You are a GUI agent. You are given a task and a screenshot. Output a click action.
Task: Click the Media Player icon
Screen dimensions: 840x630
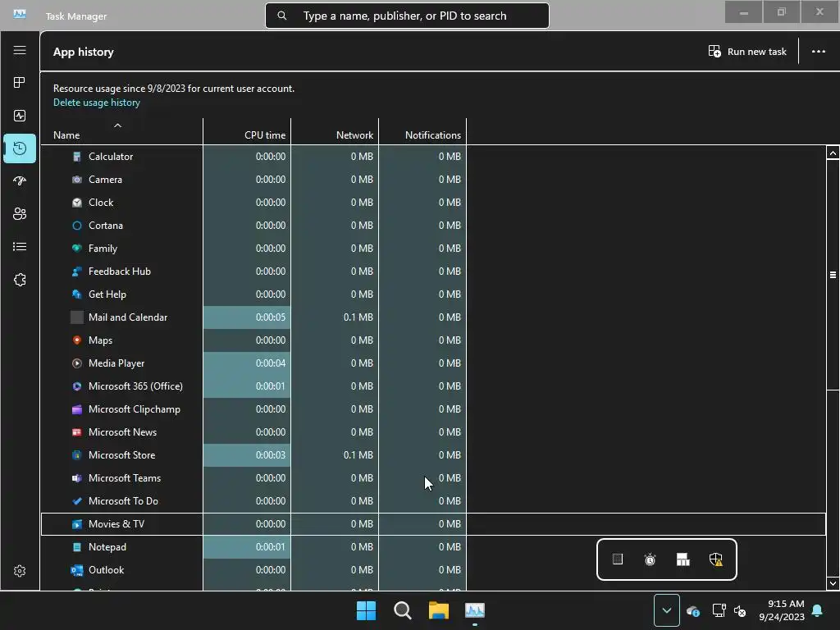coord(77,363)
